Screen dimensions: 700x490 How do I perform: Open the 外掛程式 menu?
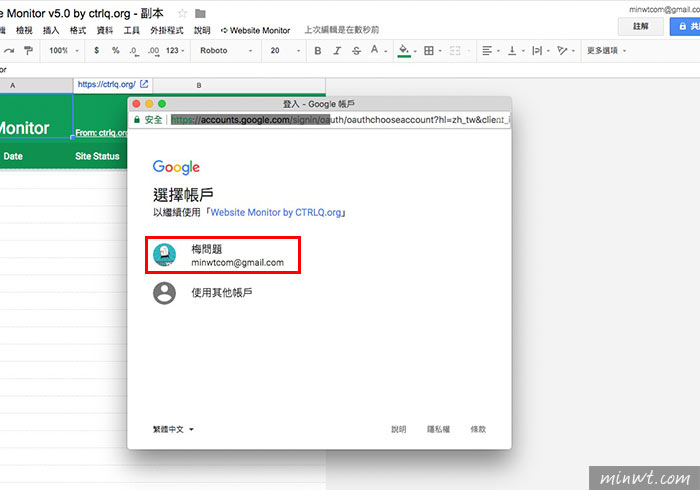167,30
